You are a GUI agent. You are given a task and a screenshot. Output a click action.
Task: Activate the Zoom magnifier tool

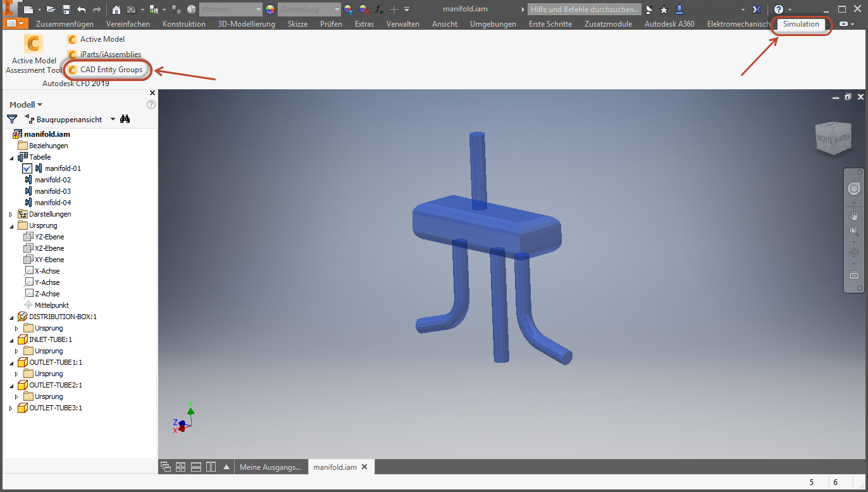854,232
